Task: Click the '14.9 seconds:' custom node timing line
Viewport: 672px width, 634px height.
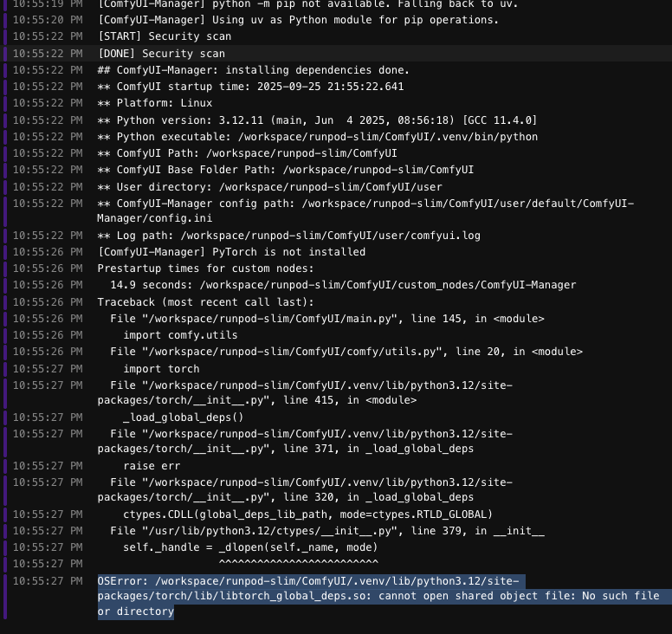Action: [343, 285]
